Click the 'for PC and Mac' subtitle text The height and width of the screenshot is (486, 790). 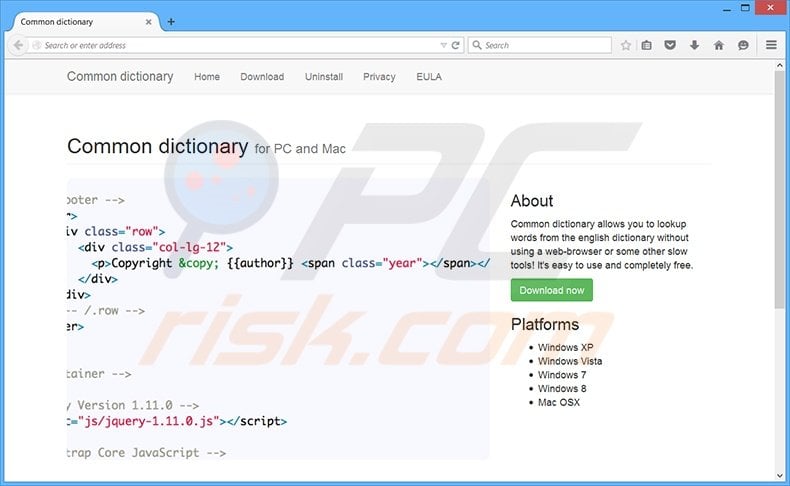pos(300,149)
